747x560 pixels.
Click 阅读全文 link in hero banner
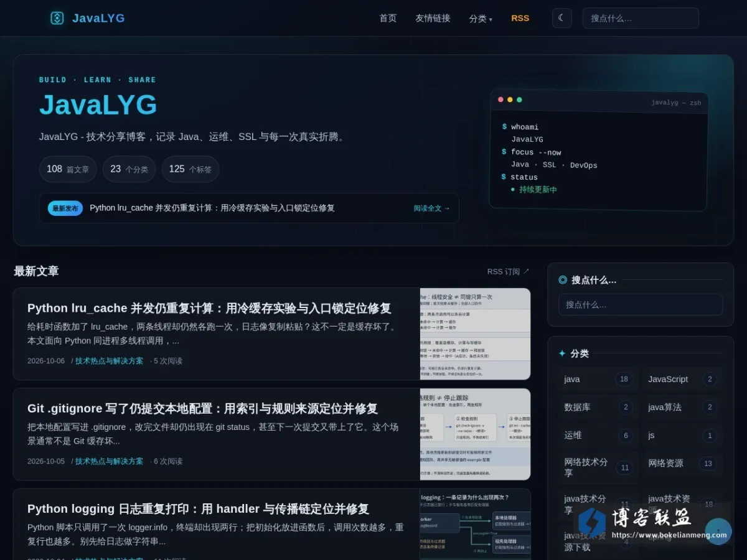(x=432, y=208)
